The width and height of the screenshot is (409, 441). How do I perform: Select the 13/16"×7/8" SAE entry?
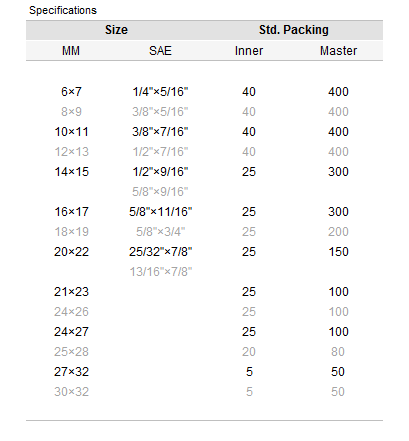point(161,272)
